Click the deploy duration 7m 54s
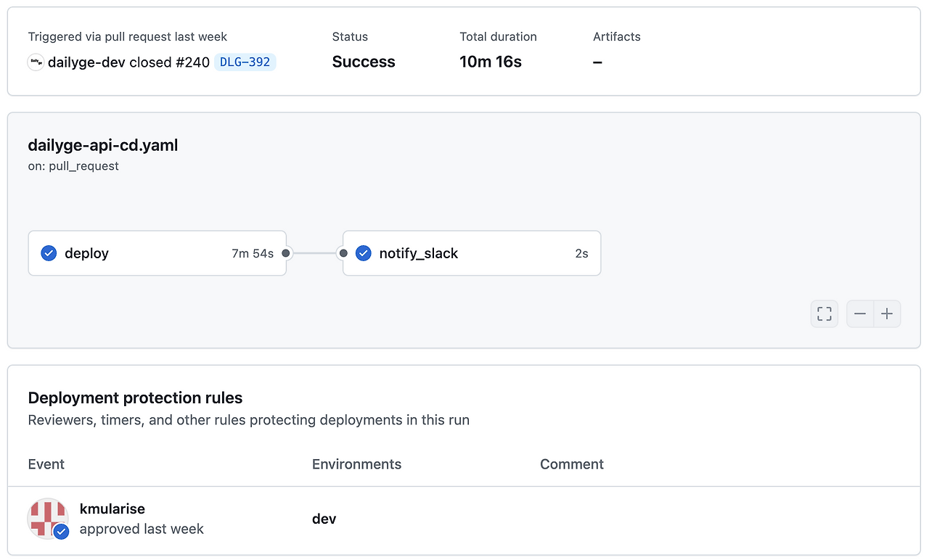This screenshot has height=560, width=929. coord(253,253)
